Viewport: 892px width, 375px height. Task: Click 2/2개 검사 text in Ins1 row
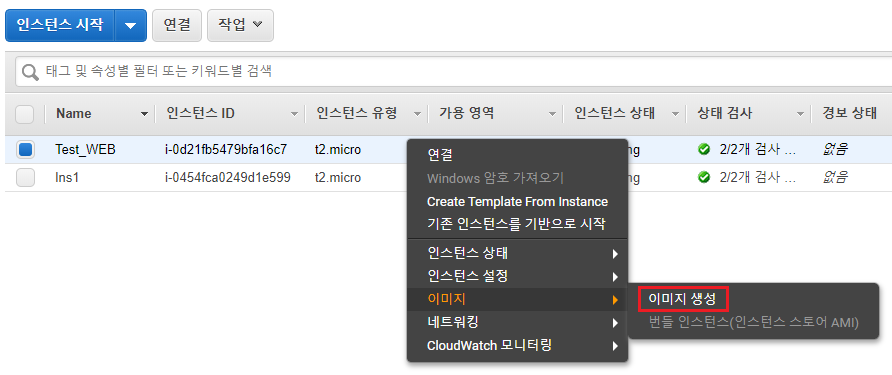coord(758,178)
